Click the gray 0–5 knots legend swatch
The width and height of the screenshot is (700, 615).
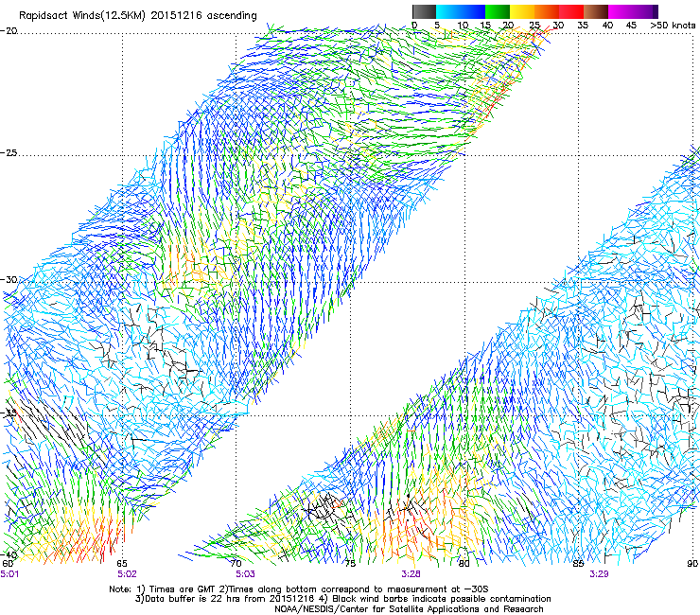pyautogui.click(x=424, y=11)
